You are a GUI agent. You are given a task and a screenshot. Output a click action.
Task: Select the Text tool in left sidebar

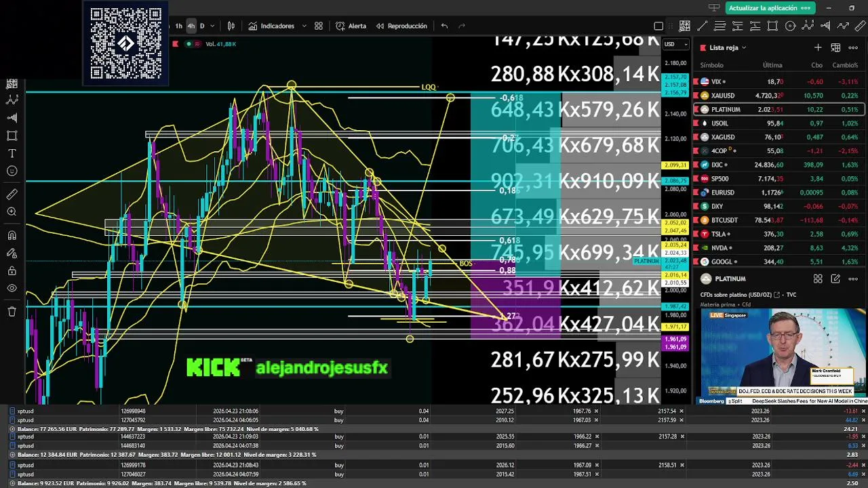pyautogui.click(x=12, y=153)
